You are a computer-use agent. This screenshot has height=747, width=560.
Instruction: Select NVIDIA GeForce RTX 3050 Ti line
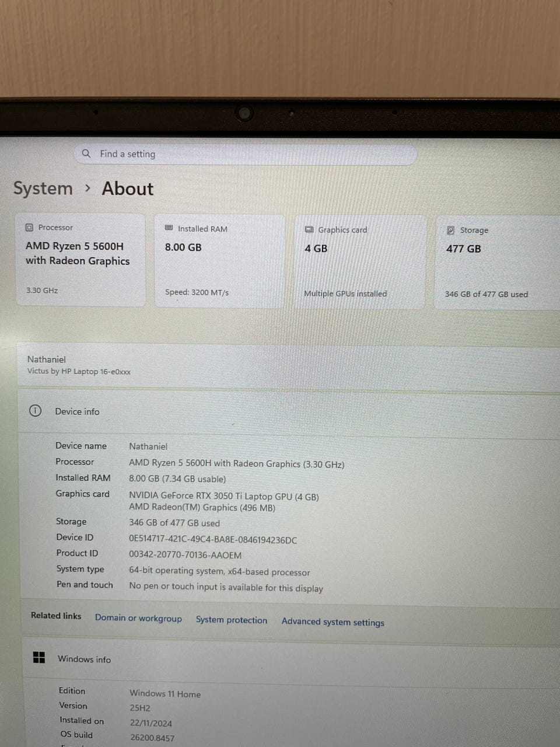[x=224, y=496]
